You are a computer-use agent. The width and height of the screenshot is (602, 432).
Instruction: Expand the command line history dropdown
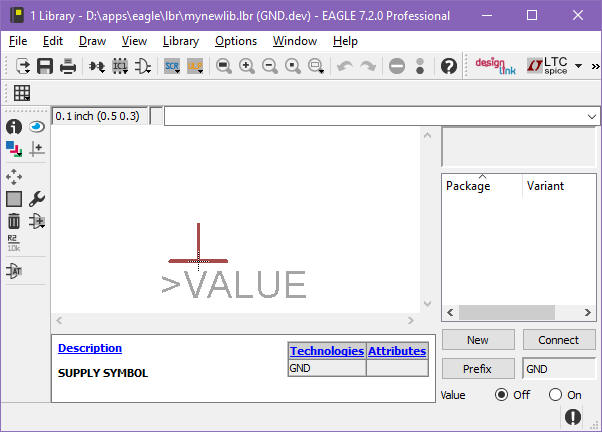coord(592,117)
